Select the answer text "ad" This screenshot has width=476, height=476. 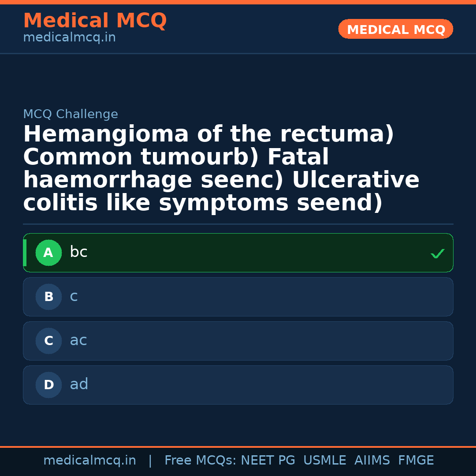pos(79,385)
